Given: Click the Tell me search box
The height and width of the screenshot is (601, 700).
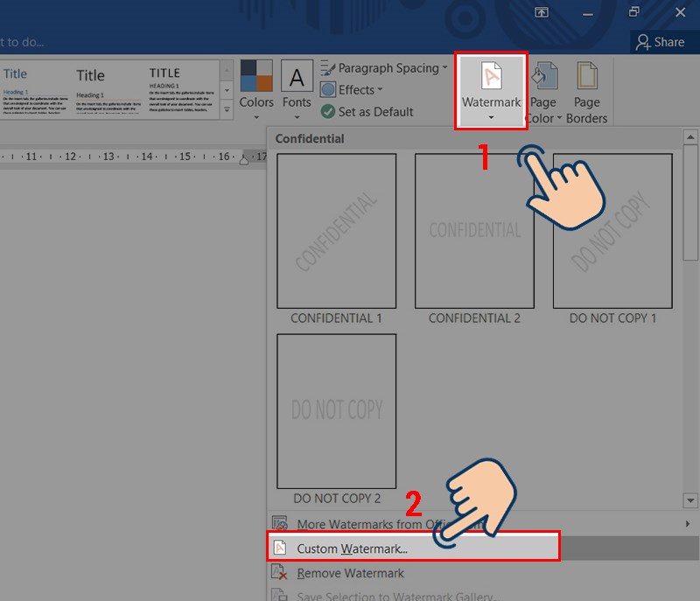Looking at the screenshot, I should tap(23, 42).
